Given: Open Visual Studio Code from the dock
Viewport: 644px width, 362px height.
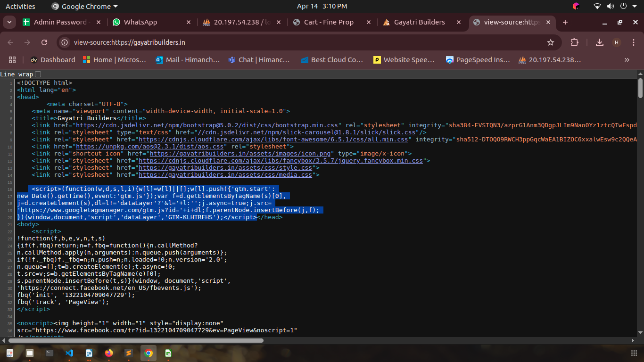Looking at the screenshot, I should pyautogui.click(x=69, y=353).
